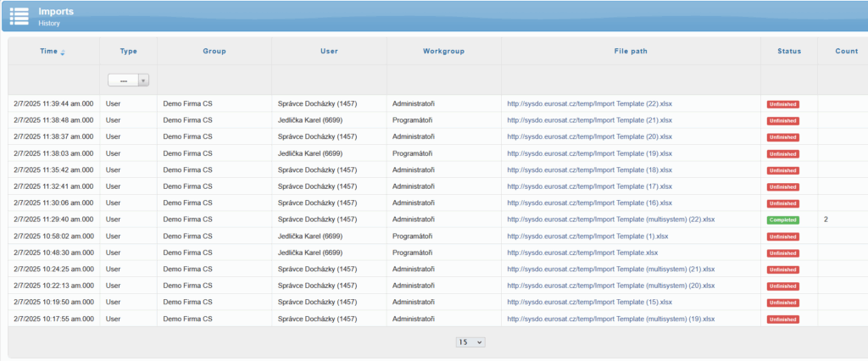Open Import Template (21).xlsx file link

(x=589, y=120)
